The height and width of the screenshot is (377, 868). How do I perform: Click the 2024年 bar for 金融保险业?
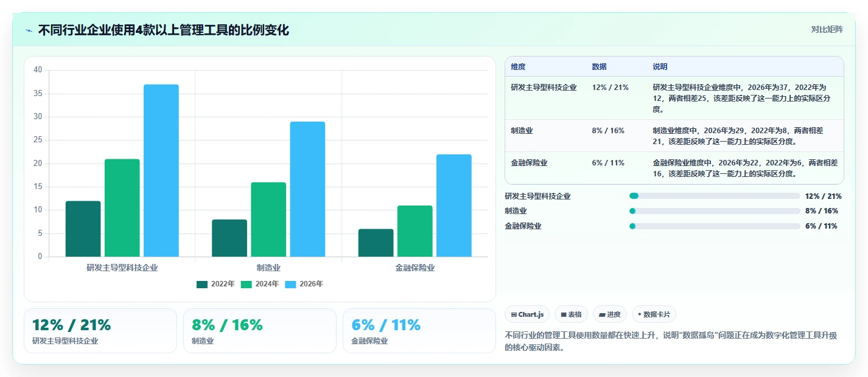[415, 231]
